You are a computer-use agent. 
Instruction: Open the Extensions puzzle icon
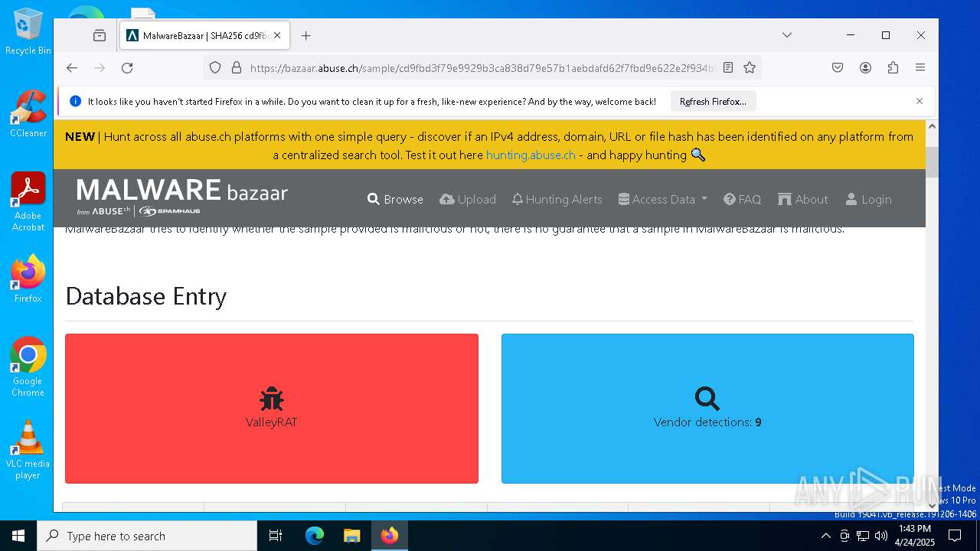pyautogui.click(x=893, y=67)
